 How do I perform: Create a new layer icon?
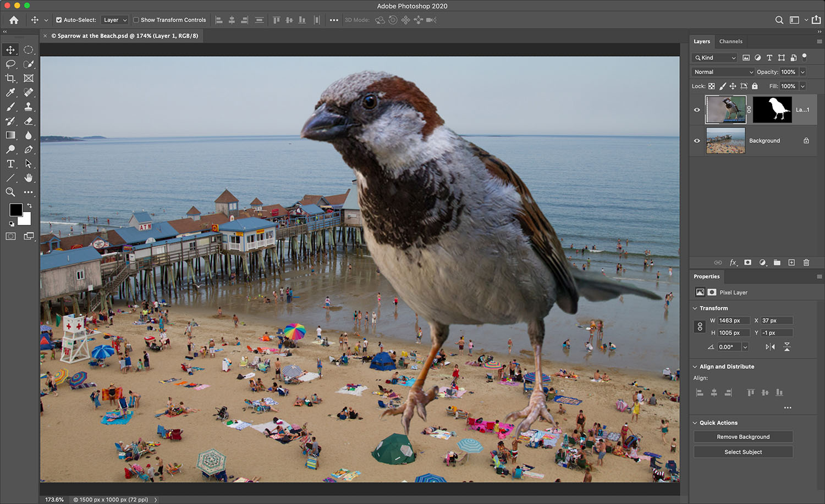[791, 263]
